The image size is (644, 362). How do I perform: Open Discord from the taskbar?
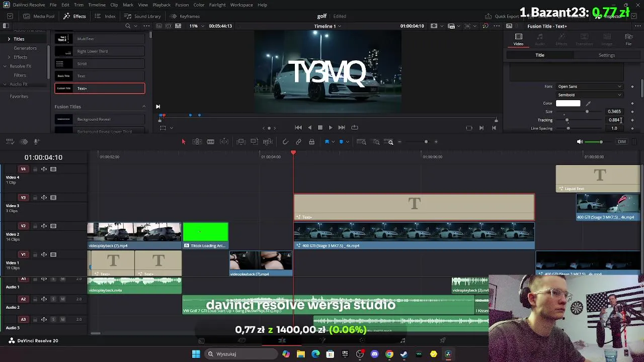pyautogui.click(x=374, y=354)
